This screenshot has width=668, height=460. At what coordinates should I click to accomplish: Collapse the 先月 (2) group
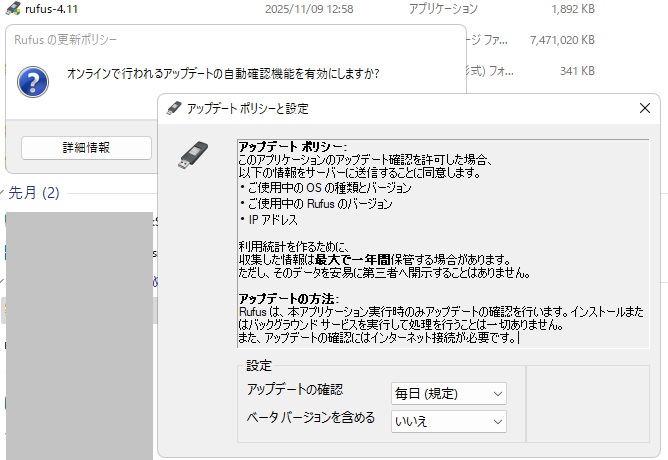coord(3,192)
